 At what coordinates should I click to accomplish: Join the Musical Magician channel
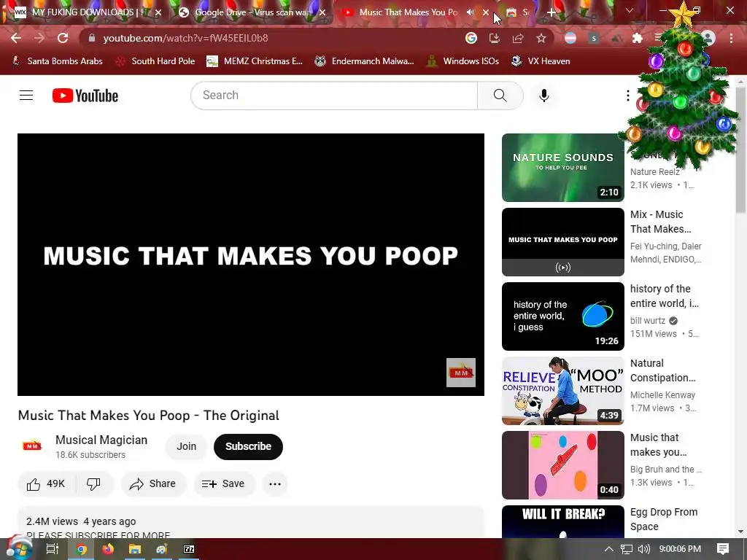pos(186,447)
